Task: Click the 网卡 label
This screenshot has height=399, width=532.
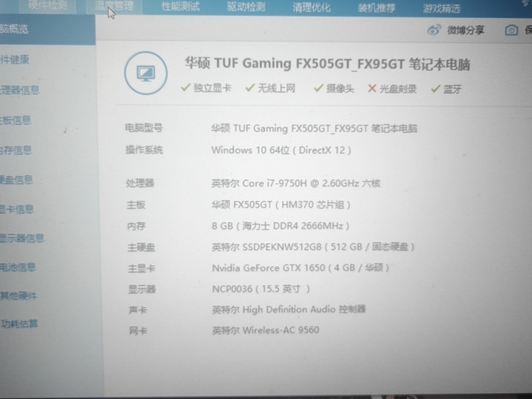Action: click(138, 330)
